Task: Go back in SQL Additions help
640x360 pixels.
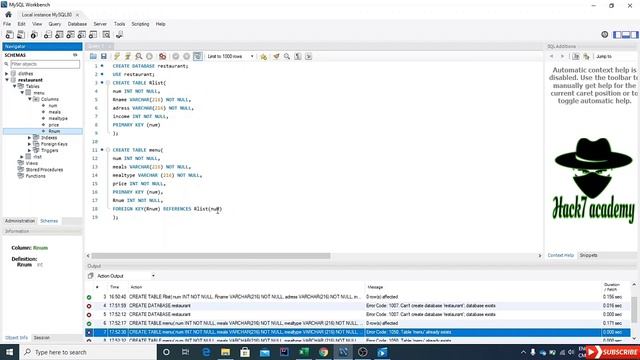Action: coord(551,56)
